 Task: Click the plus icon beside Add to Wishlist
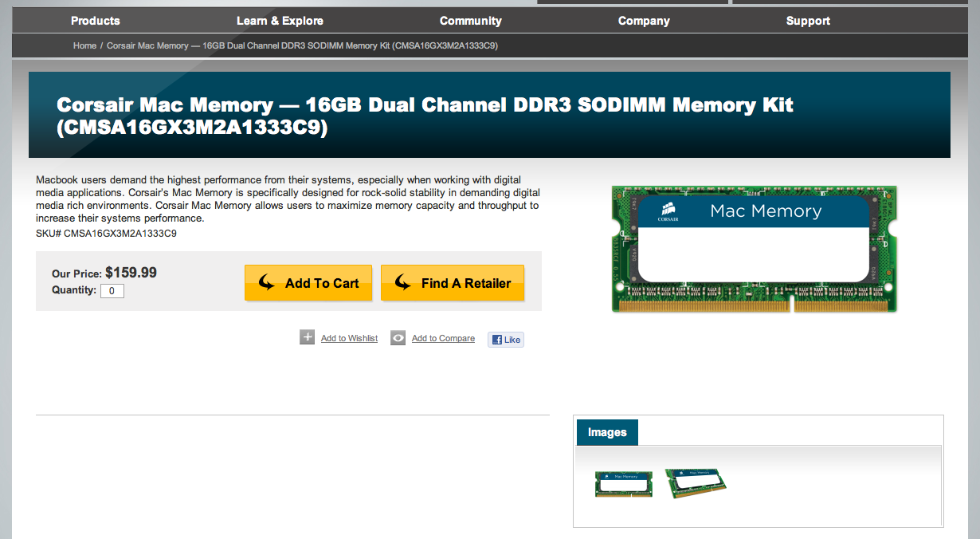click(308, 337)
